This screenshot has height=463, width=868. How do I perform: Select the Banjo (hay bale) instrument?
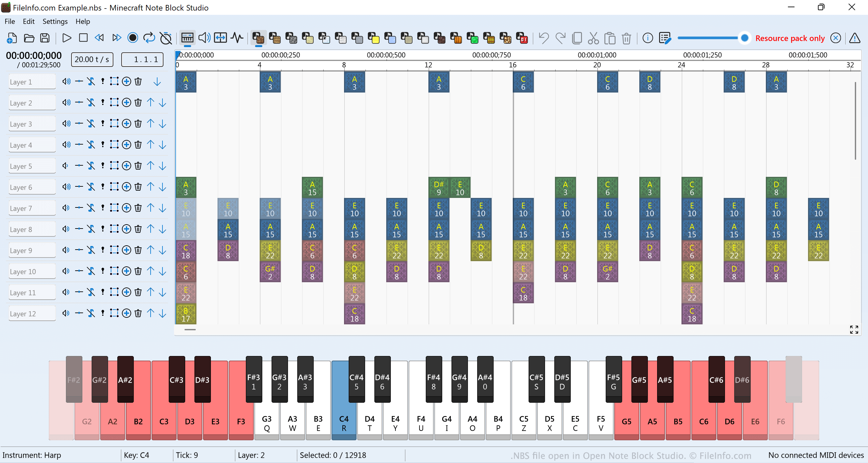point(490,38)
